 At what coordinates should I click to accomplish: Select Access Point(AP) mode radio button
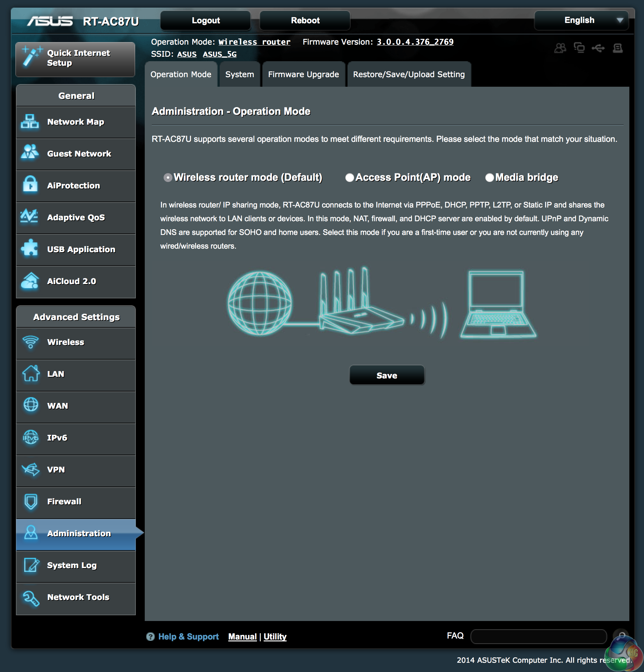(x=349, y=178)
